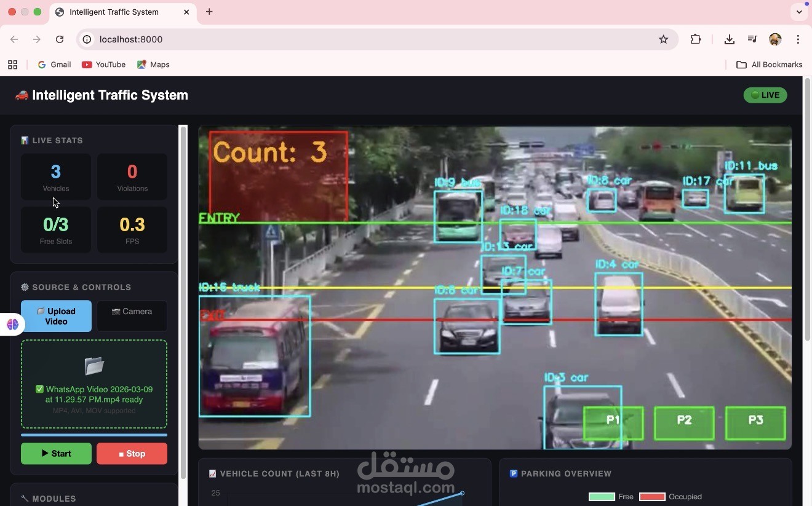Image resolution: width=812 pixels, height=506 pixels.
Task: Open the apps grid in bookmarks bar
Action: pos(12,65)
